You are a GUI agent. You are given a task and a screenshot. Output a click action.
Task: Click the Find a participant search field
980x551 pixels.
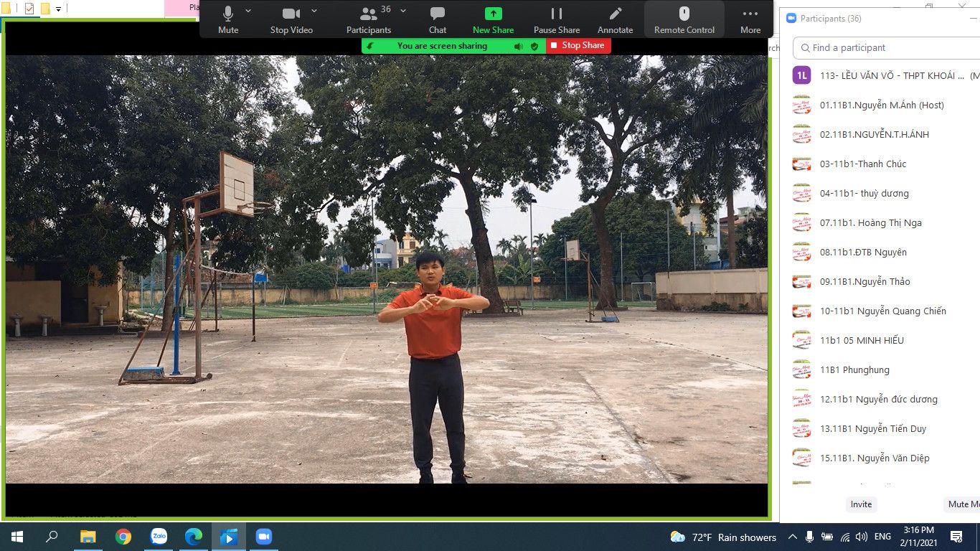[x=890, y=47]
